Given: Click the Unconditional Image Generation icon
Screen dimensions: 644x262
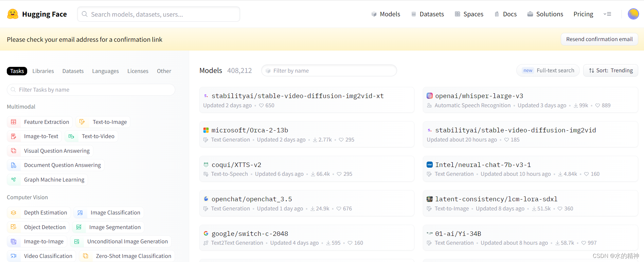Looking at the screenshot, I should pos(77,241).
